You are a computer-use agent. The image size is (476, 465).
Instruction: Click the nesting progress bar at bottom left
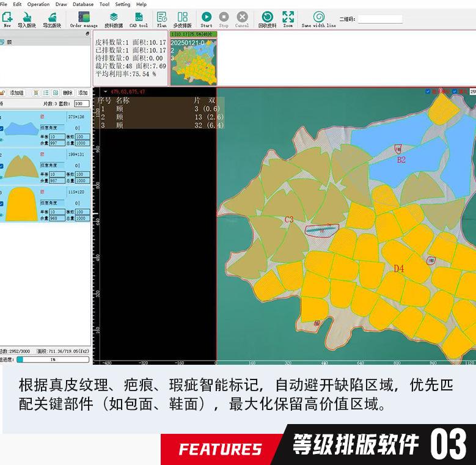[x=53, y=360]
